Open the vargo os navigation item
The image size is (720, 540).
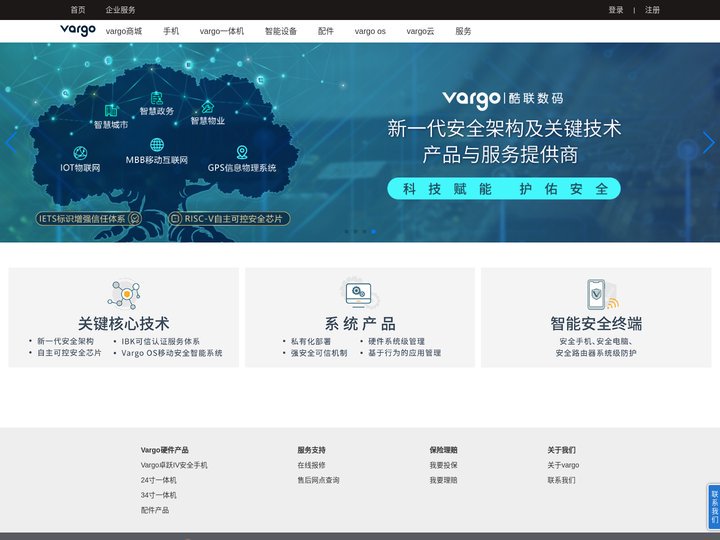tap(370, 31)
